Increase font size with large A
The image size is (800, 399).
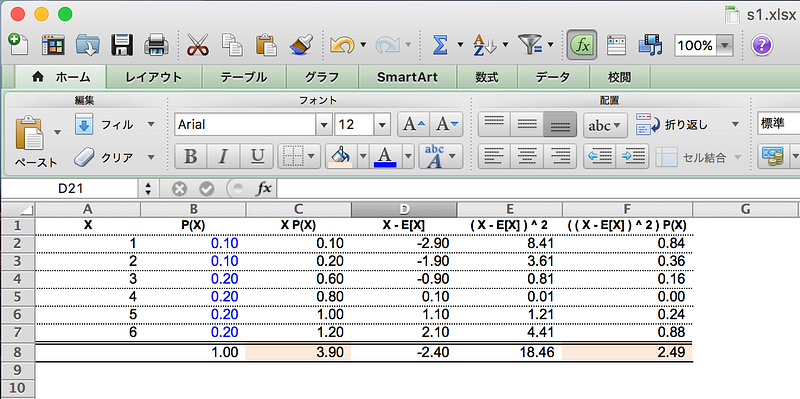413,124
